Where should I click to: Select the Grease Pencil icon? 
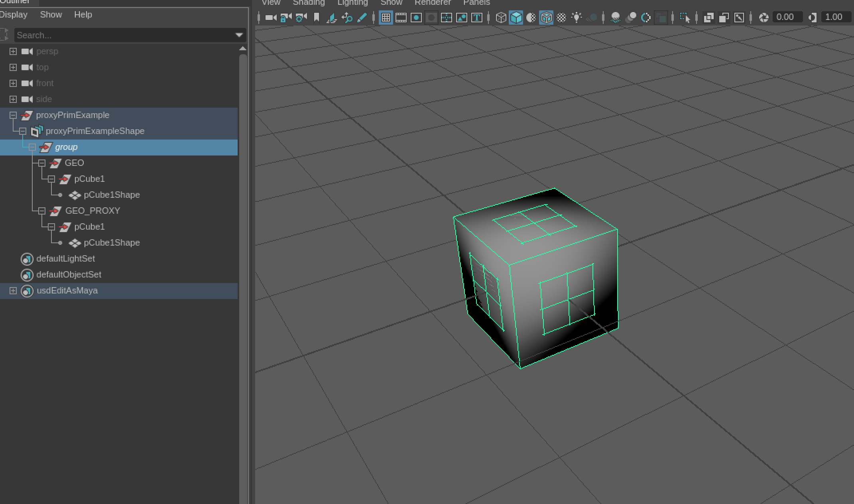point(362,18)
